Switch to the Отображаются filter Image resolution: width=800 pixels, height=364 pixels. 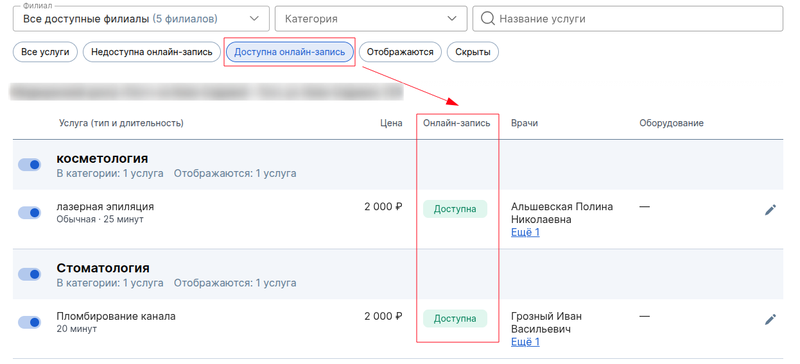click(400, 52)
